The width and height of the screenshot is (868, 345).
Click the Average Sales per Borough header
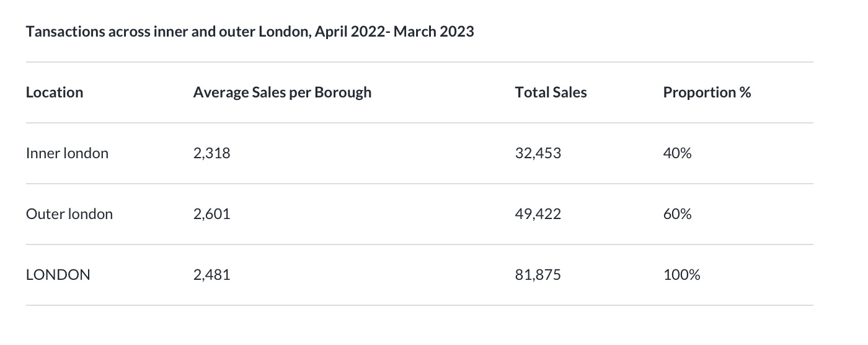282,92
